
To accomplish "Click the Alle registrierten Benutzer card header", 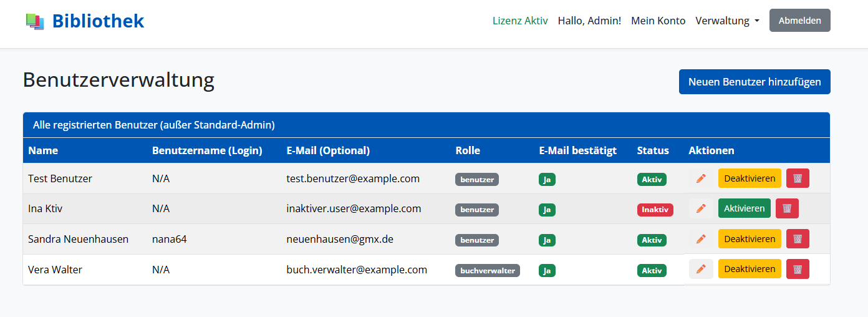I will coord(427,125).
